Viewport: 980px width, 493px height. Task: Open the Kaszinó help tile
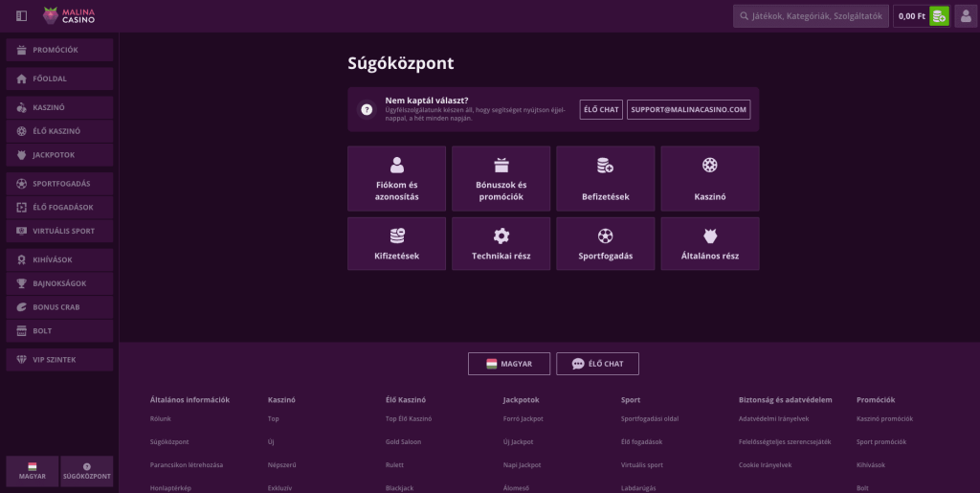click(x=709, y=178)
